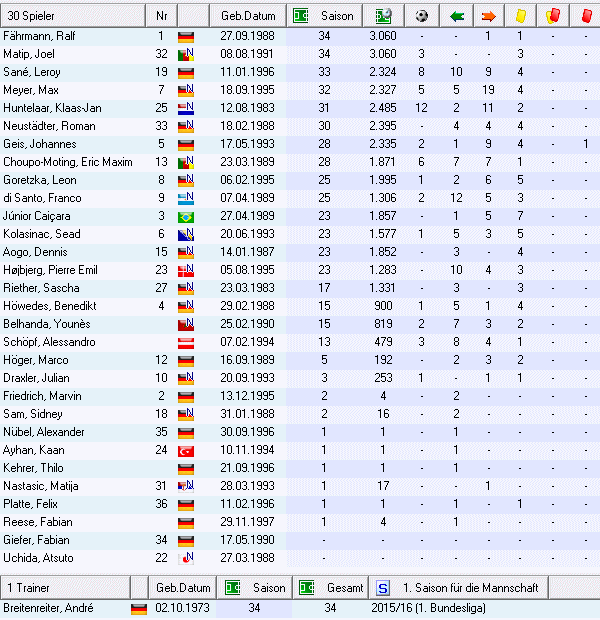Click the pitch icon in Saison player header
The image size is (600, 620).
(301, 16)
